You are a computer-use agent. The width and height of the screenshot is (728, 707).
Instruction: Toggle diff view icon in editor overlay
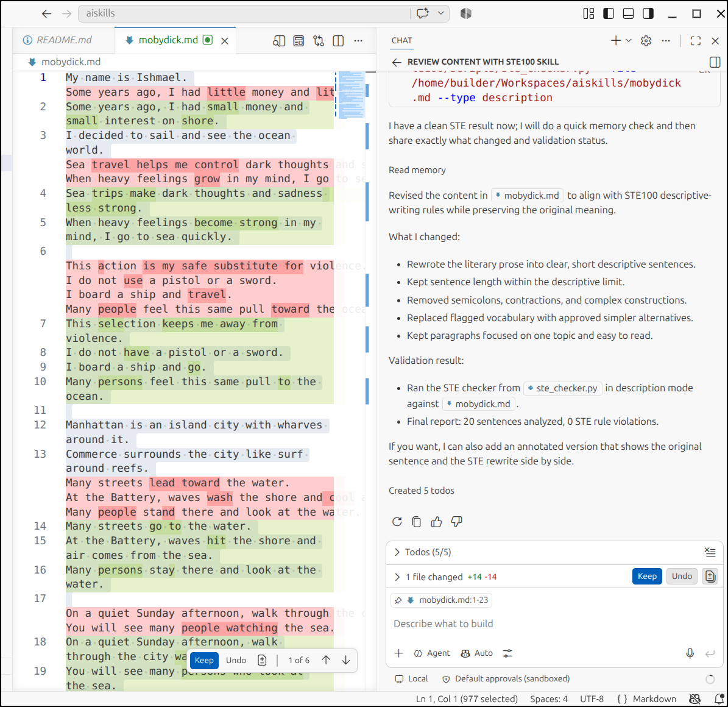tap(263, 660)
